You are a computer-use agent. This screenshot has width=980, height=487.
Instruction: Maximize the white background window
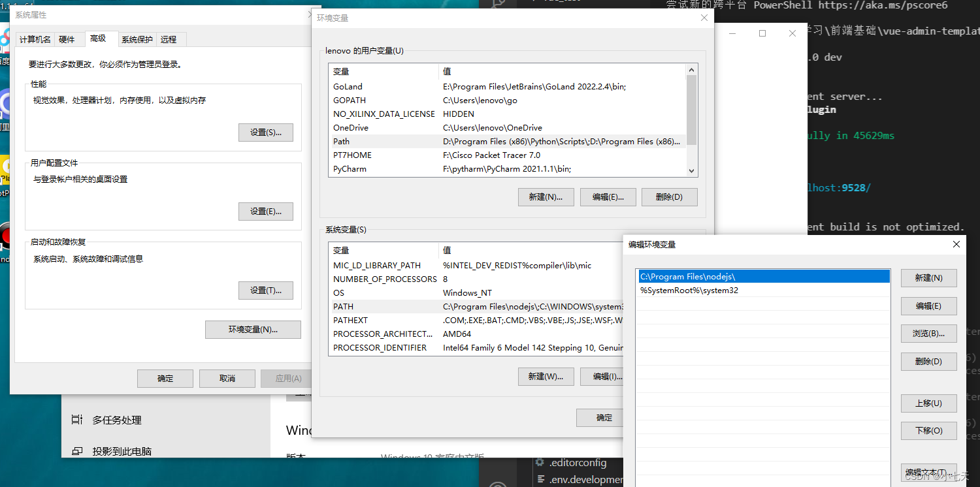pyautogui.click(x=762, y=33)
